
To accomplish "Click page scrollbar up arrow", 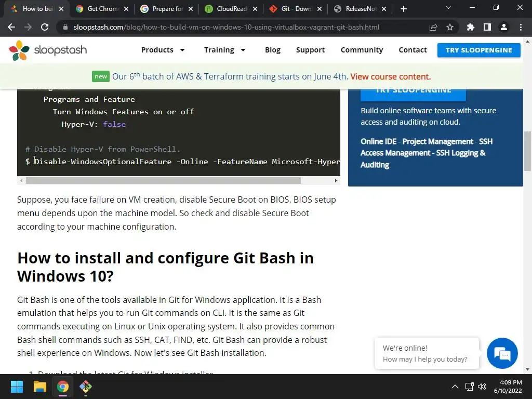I will 527,42.
